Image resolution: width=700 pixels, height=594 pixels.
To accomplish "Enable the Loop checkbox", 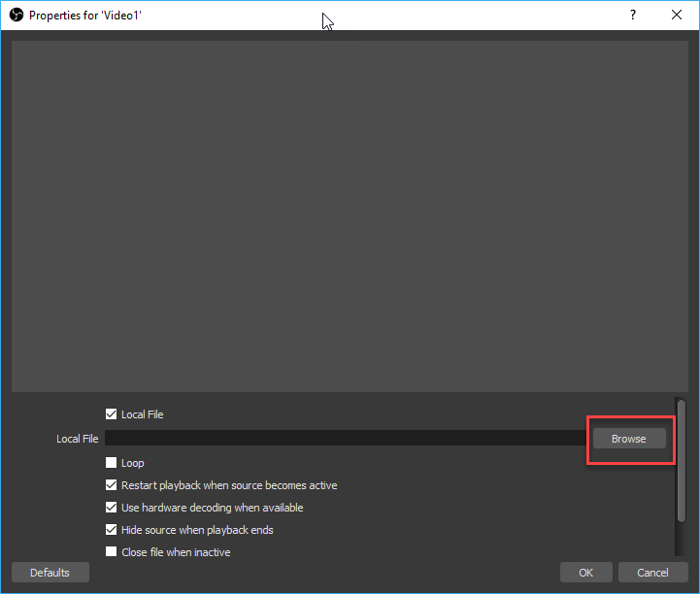I will tap(111, 463).
